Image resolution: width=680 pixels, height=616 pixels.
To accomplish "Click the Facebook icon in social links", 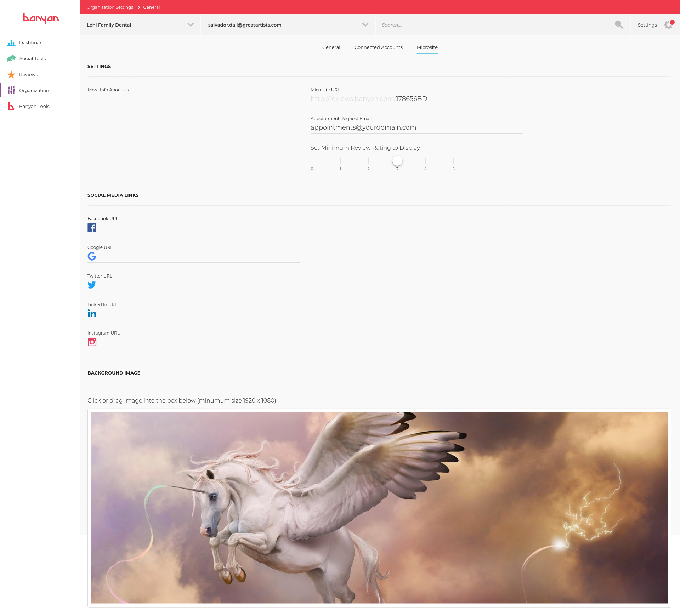I will [92, 228].
